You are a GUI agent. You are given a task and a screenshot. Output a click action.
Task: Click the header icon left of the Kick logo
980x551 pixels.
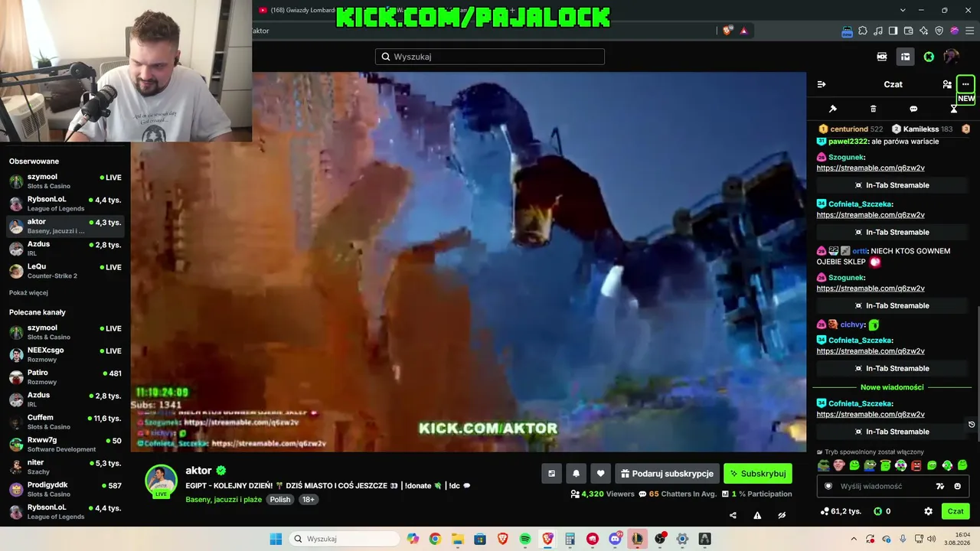click(905, 57)
